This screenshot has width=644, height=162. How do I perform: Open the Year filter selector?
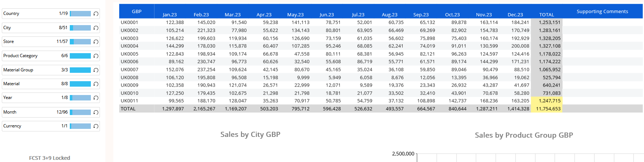point(51,98)
